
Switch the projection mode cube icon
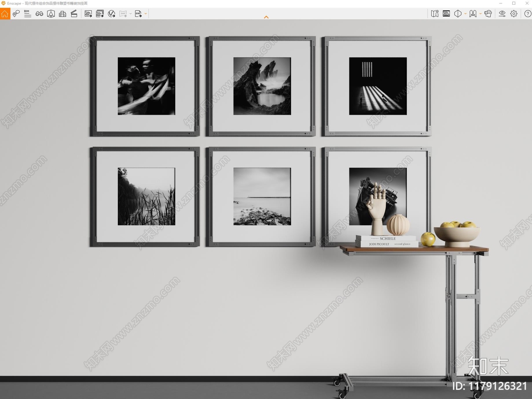click(x=458, y=14)
